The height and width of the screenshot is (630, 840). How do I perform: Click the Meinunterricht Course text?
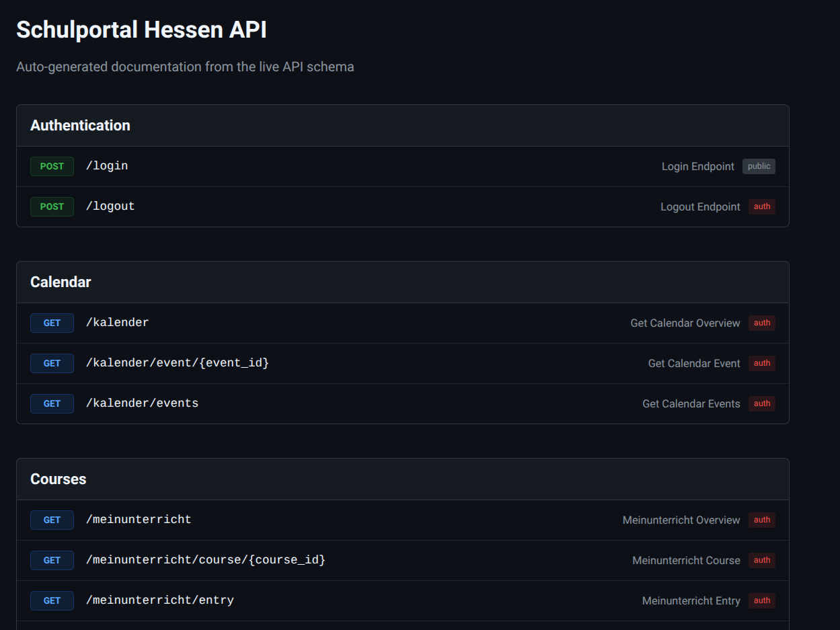click(686, 561)
